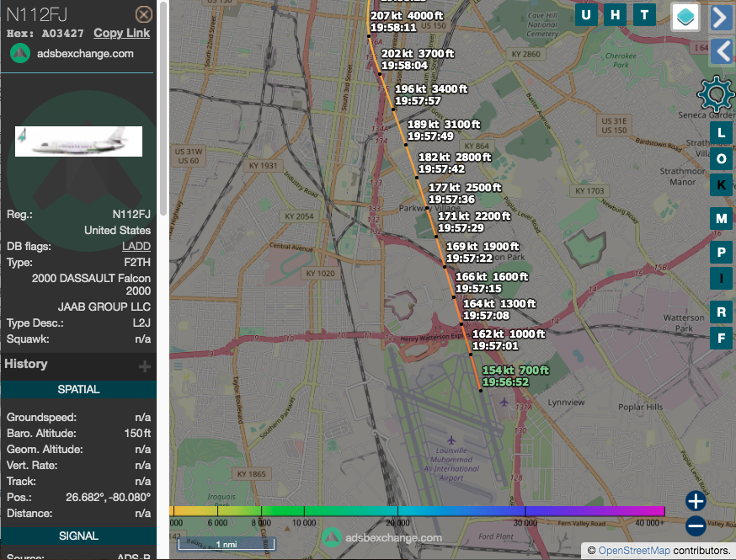This screenshot has width=736, height=560.
Task: Select the 154 kt 700 ft track label
Action: click(x=515, y=376)
